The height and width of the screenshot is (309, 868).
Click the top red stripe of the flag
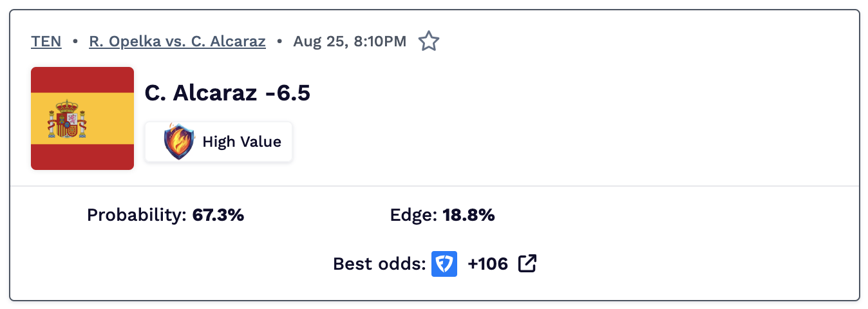click(82, 80)
